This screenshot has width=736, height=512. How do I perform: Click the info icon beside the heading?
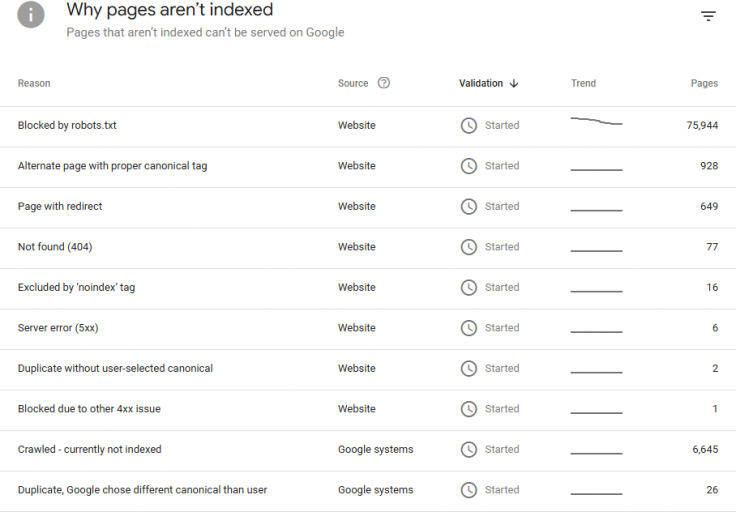click(x=31, y=15)
